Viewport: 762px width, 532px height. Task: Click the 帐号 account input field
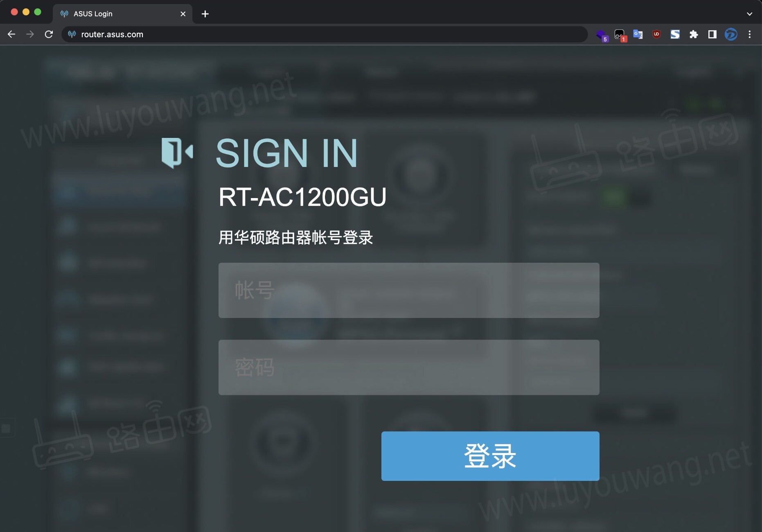[x=409, y=290]
